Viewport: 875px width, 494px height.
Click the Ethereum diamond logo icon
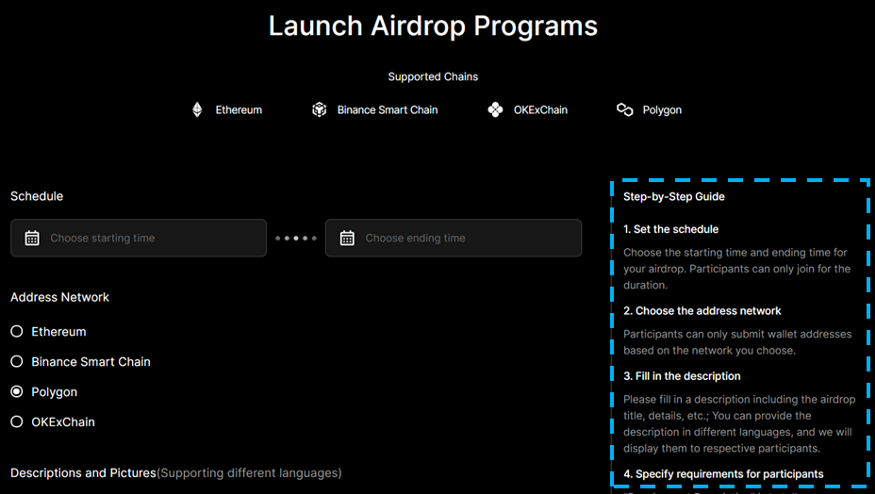(197, 110)
